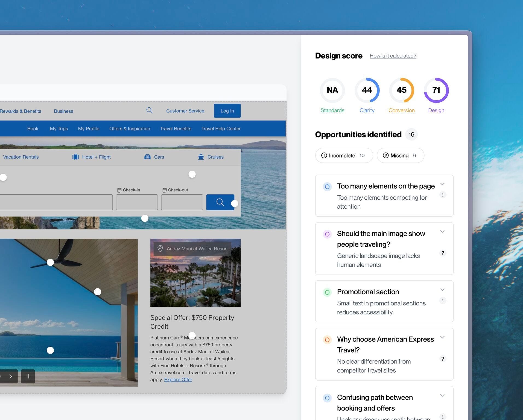Click the Log In button

point(227,111)
